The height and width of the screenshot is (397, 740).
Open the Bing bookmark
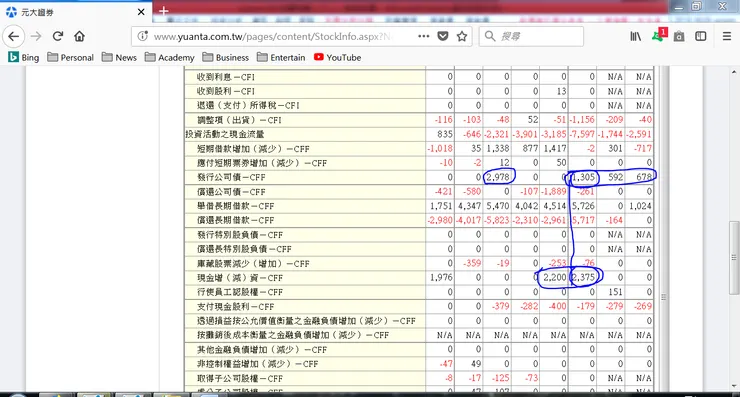pos(24,58)
